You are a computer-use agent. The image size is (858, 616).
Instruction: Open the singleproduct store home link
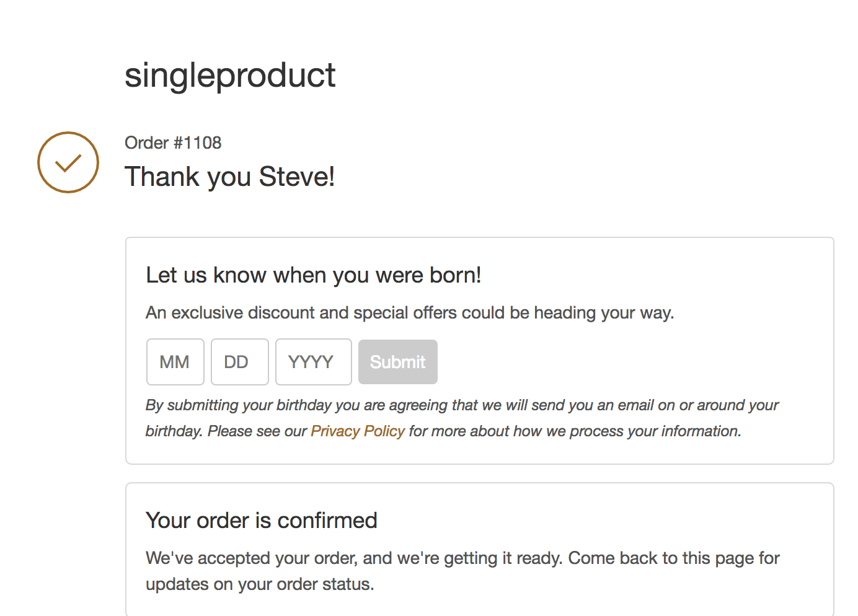coord(230,75)
